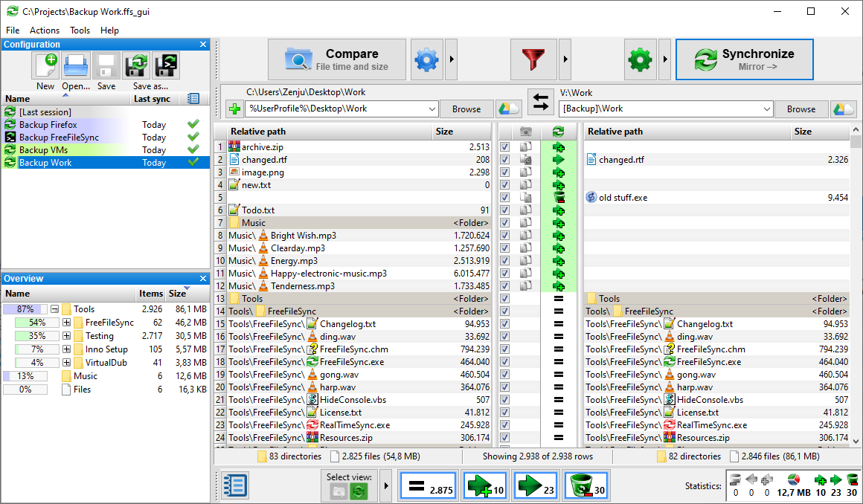
Task: Click the cloud icon next to left Browse
Action: pyautogui.click(x=509, y=109)
